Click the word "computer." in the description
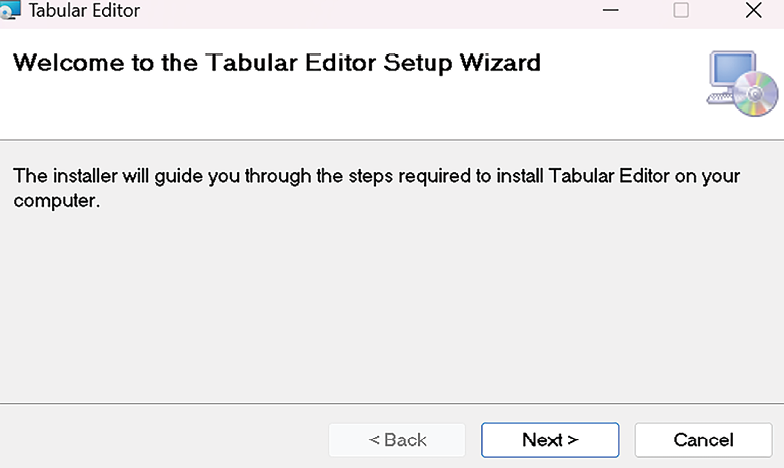Screen dimensions: 784x468 (x=57, y=201)
